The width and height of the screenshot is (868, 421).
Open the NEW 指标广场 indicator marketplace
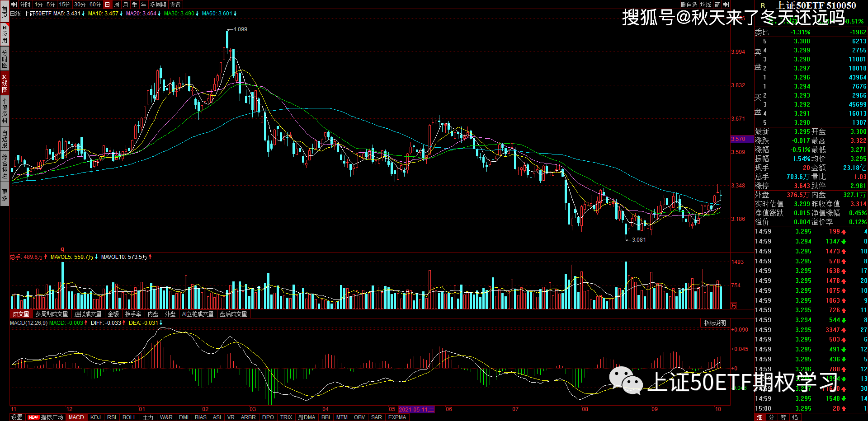(46, 417)
